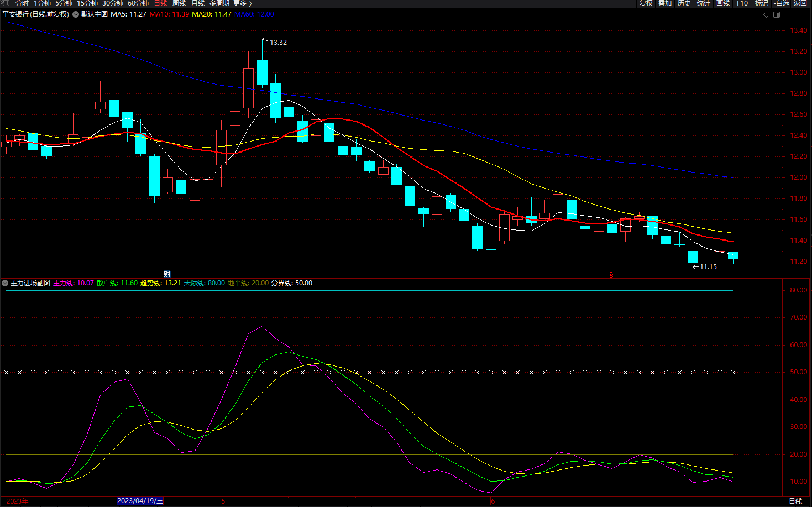This screenshot has width=812, height=507.
Task: Switch to the 周线 weekly chart tab
Action: tap(179, 3)
